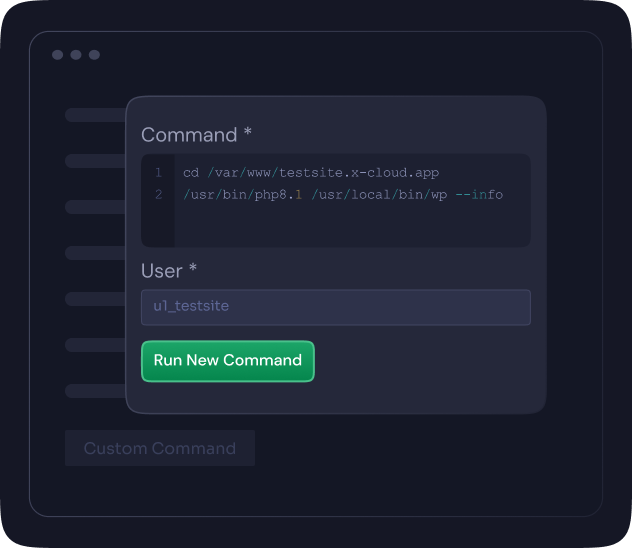
Task: Click the leftmost window control dot
Action: [x=58, y=55]
